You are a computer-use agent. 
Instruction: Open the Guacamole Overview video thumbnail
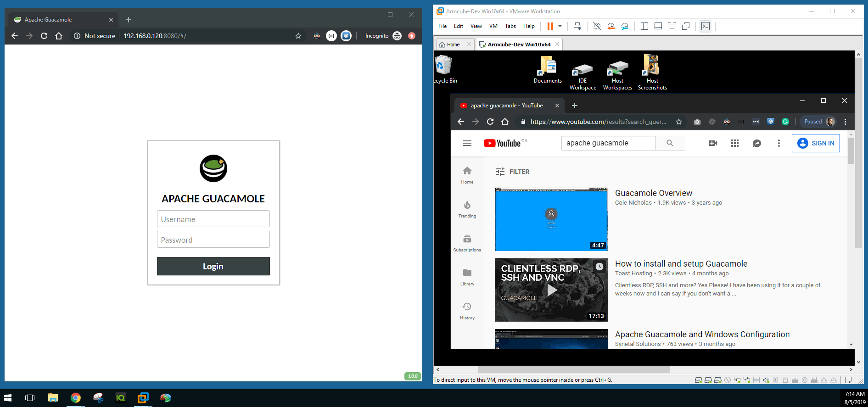click(551, 219)
